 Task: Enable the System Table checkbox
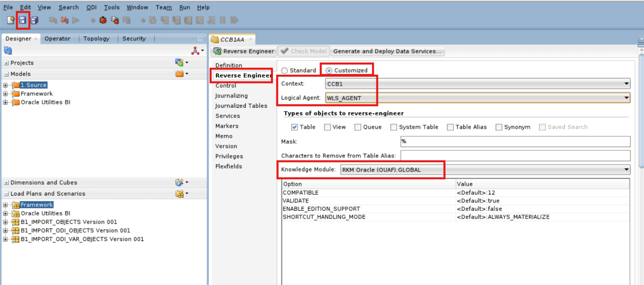394,127
